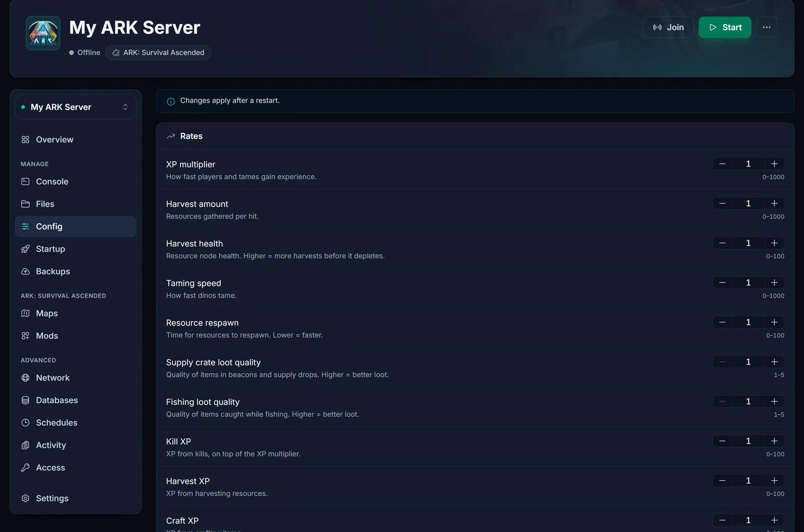Increase the Kill XP value
Viewport: 804px width, 532px height.
[x=774, y=441]
